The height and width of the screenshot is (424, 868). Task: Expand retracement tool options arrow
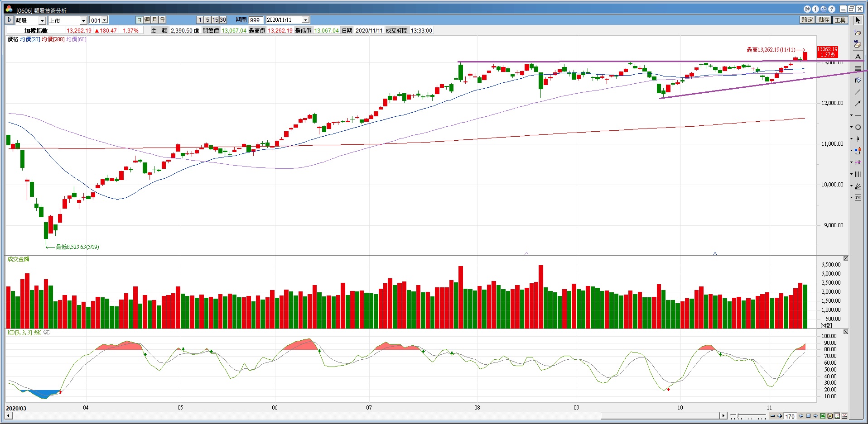point(851,198)
